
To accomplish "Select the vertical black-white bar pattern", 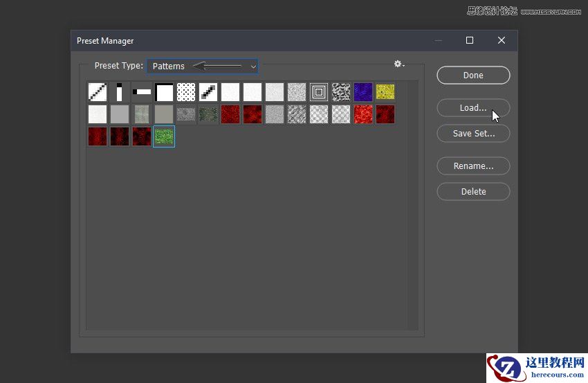I will tap(120, 92).
